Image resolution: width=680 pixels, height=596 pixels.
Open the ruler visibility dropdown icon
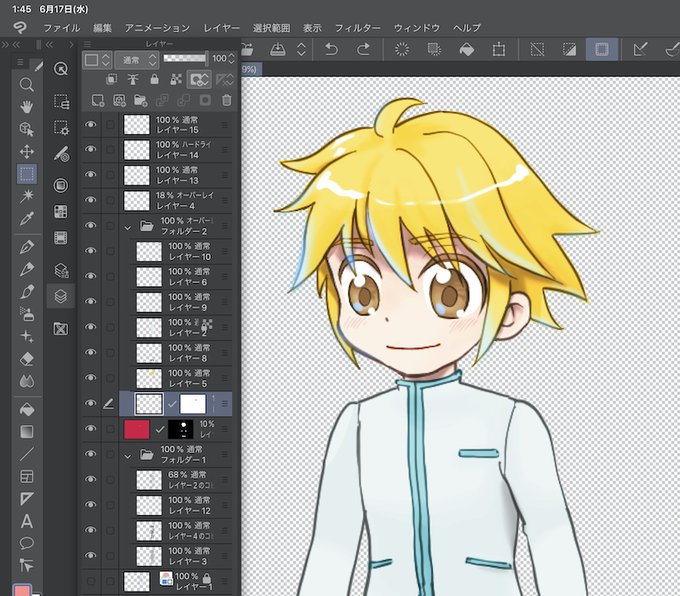(225, 79)
